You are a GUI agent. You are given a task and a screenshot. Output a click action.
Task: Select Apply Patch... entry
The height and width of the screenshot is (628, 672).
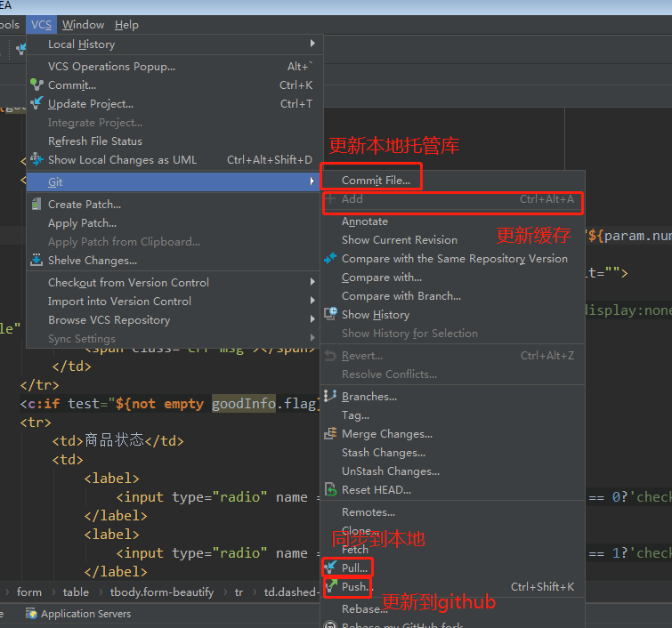pyautogui.click(x=174, y=223)
